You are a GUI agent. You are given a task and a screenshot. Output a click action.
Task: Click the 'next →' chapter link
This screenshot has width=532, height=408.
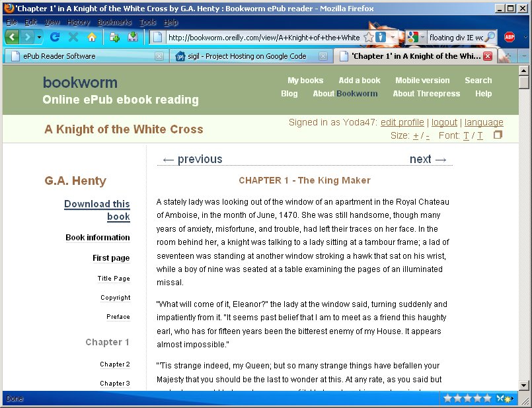pyautogui.click(x=428, y=159)
